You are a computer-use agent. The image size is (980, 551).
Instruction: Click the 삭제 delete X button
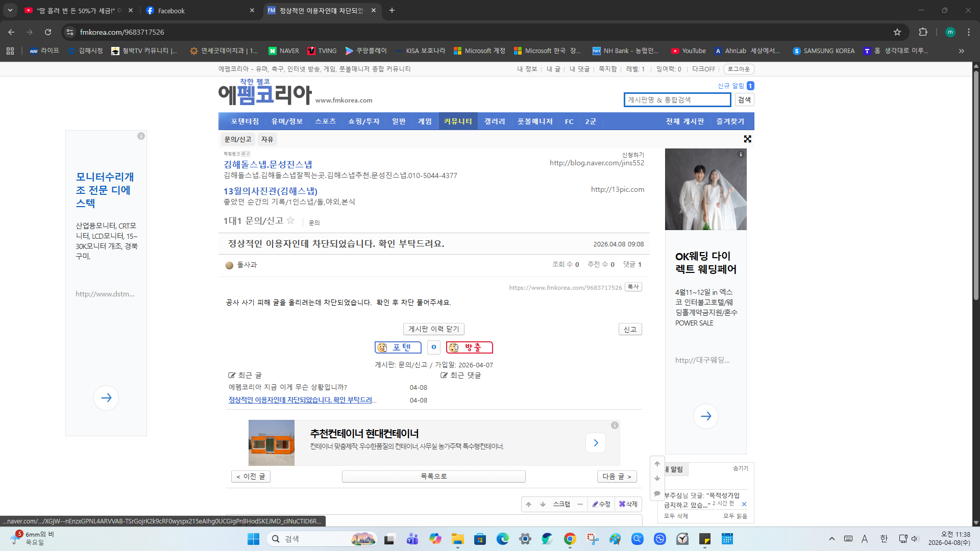click(x=628, y=504)
